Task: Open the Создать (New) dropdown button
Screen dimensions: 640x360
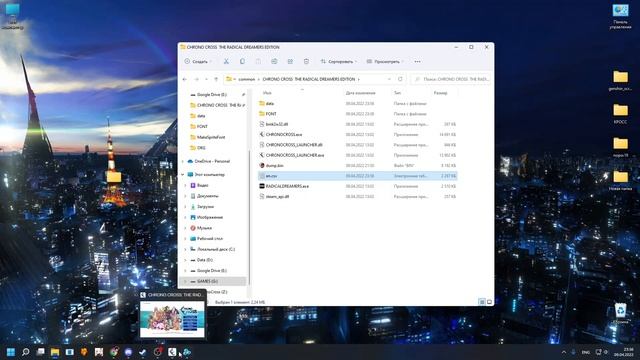Action: point(198,62)
